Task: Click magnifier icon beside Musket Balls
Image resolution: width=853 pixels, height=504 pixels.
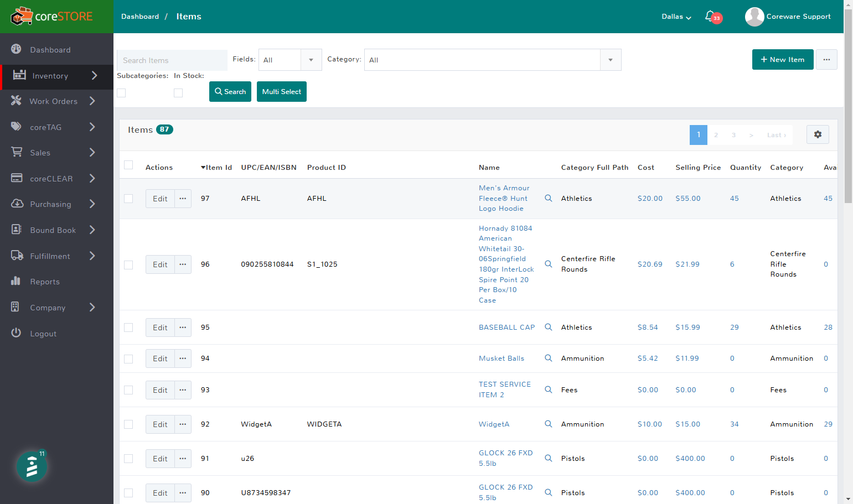Action: 548,358
